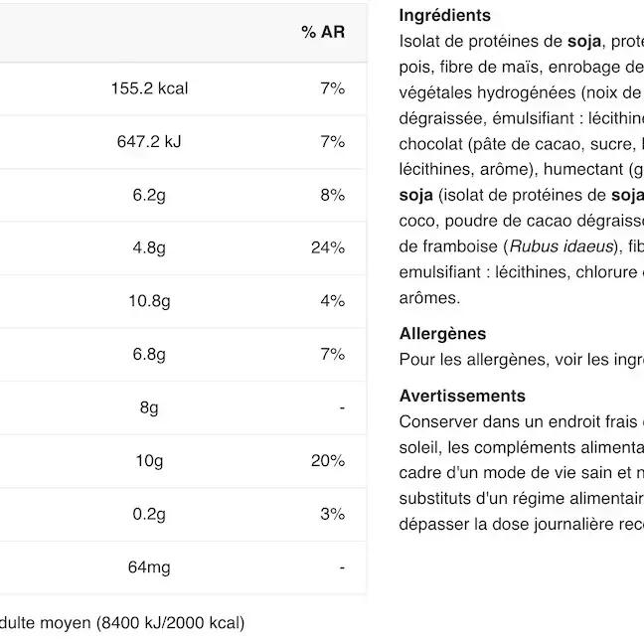Click the 4.8g table value
This screenshot has height=644, width=644.
(x=149, y=247)
